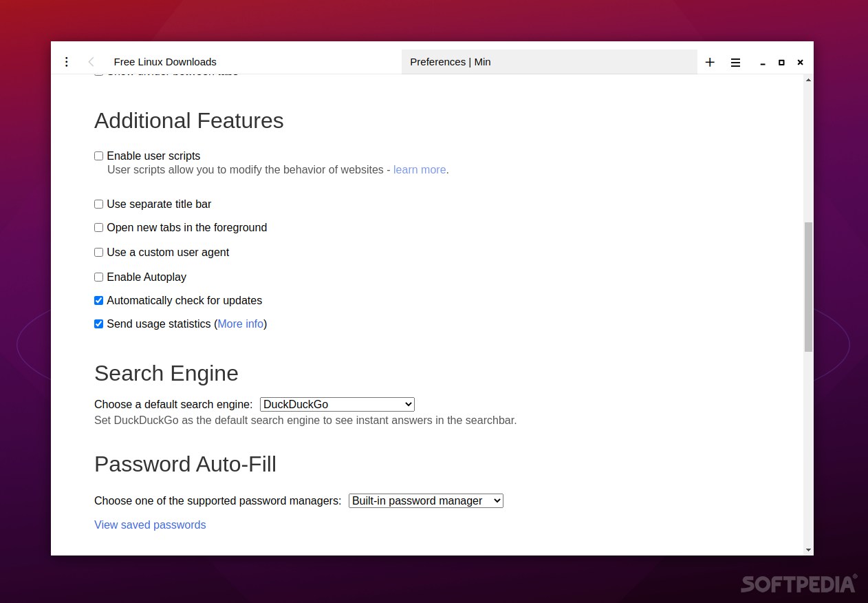The height and width of the screenshot is (603, 868).
Task: Follow the learn more link
Action: (x=420, y=170)
